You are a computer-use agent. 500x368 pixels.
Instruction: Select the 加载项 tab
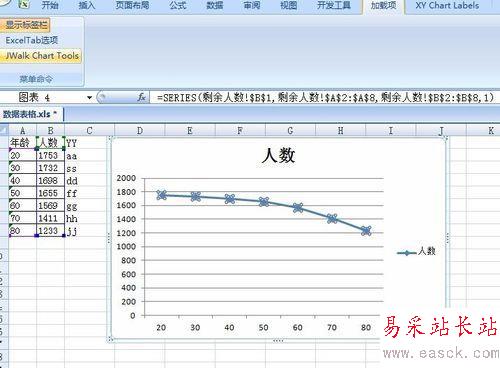pos(384,5)
